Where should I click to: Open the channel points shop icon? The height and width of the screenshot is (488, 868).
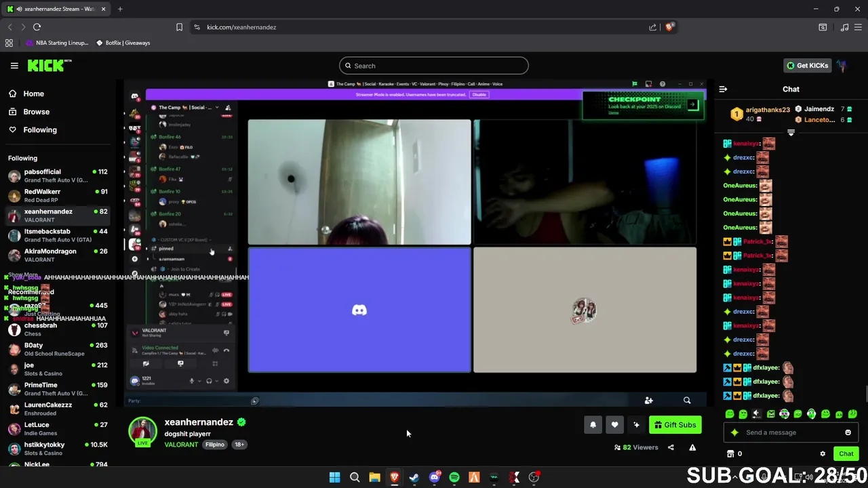coord(730,454)
